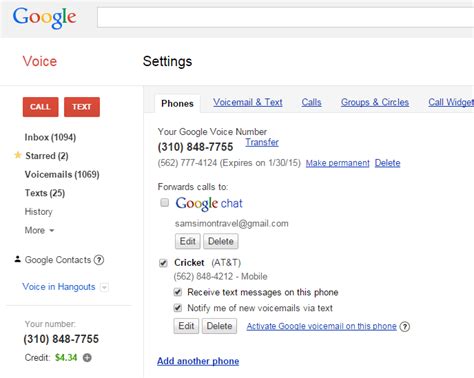The width and height of the screenshot is (474, 378).
Task: Click the Google logo
Action: [x=44, y=18]
